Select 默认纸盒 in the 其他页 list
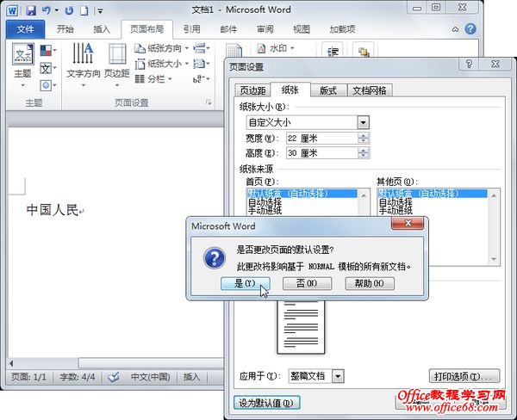 pyautogui.click(x=433, y=194)
